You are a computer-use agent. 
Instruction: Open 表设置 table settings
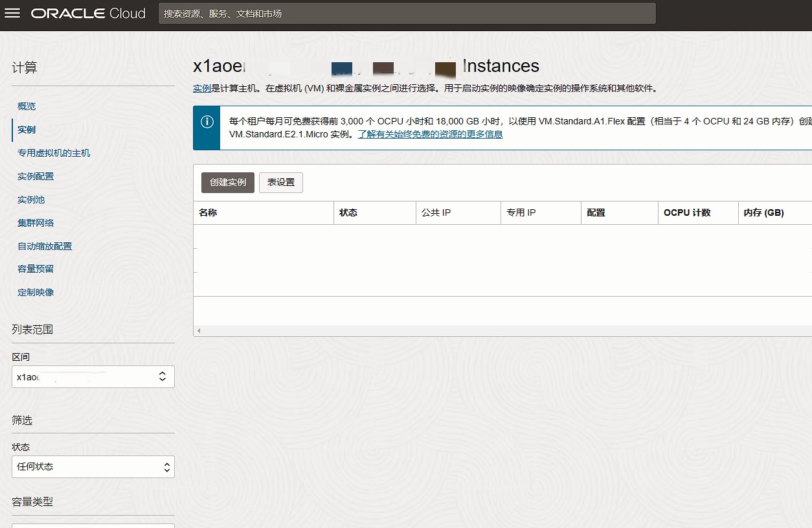pos(281,183)
